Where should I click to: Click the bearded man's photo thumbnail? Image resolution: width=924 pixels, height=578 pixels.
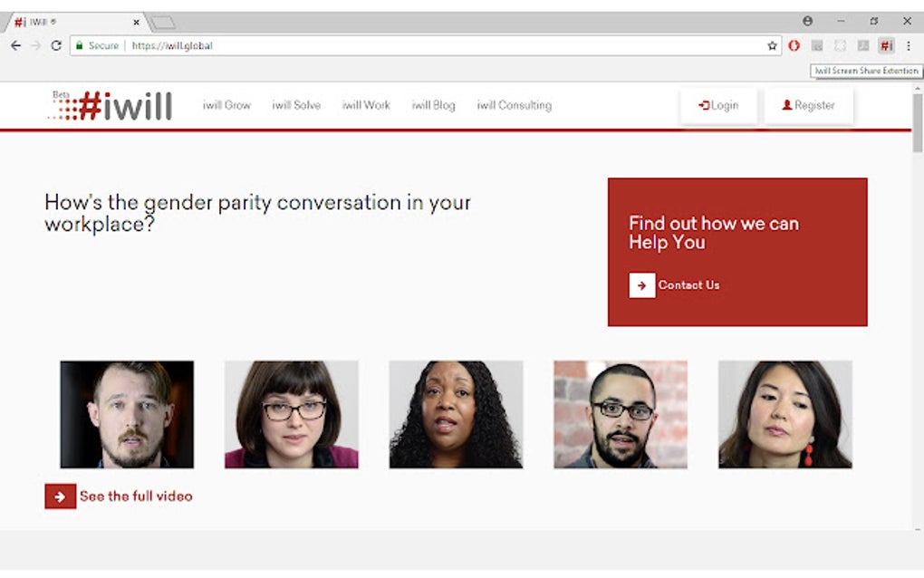126,413
